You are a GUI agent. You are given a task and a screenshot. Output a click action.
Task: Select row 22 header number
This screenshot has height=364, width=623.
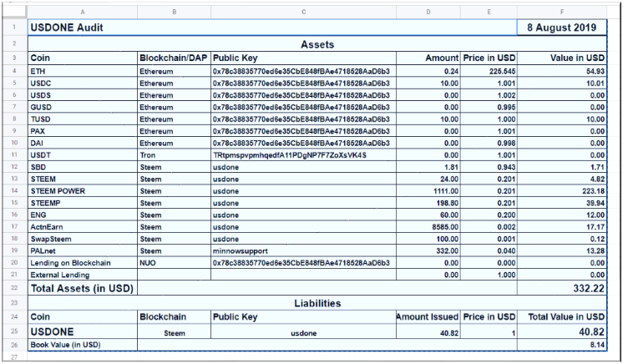point(14,288)
